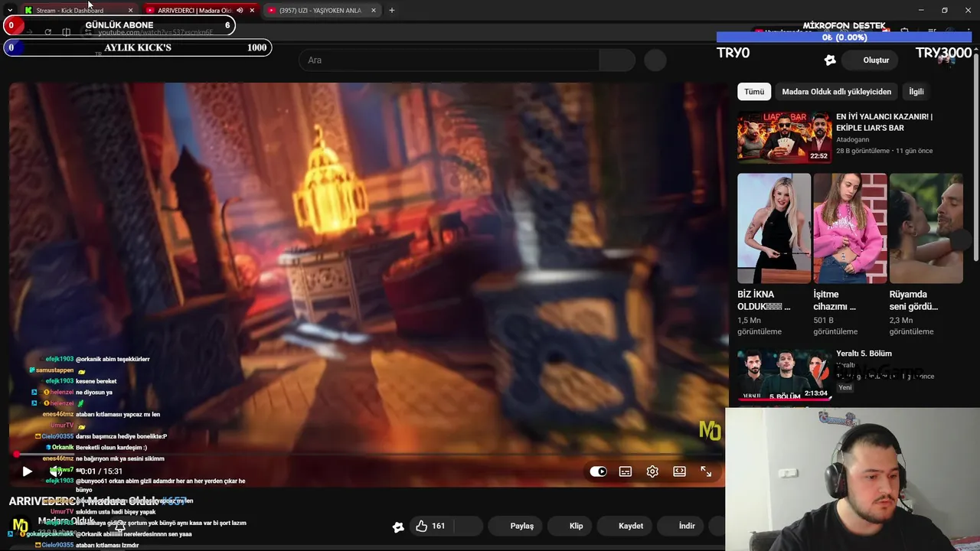The height and width of the screenshot is (551, 980).
Task: Click the Klip button
Action: pyautogui.click(x=576, y=526)
